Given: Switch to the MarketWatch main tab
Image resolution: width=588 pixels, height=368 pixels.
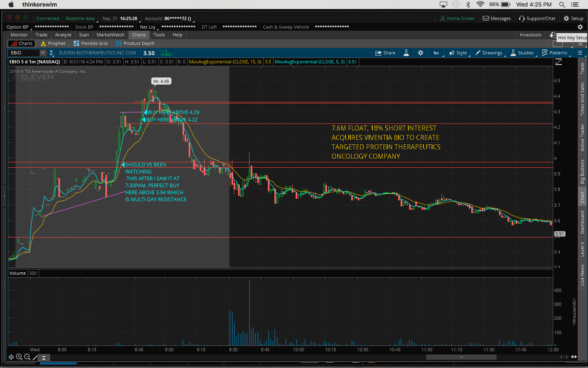Looking at the screenshot, I should [111, 35].
